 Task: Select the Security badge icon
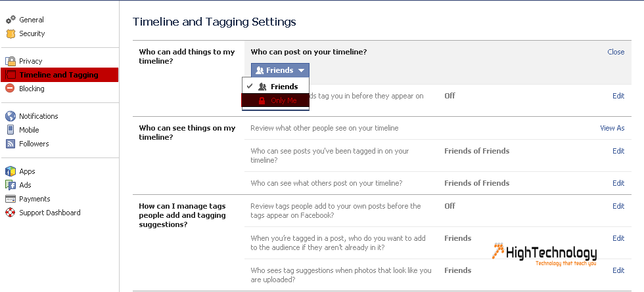[11, 33]
